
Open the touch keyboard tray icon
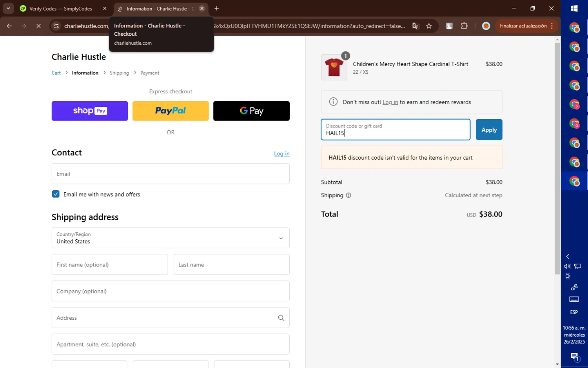[574, 299]
